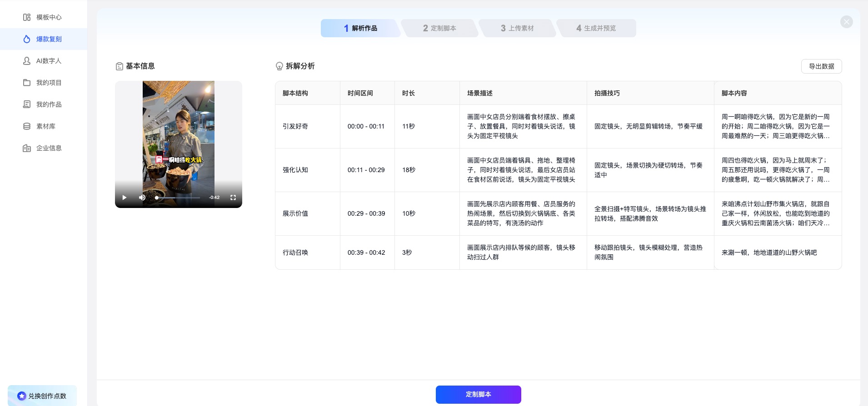Mute the video volume
The height and width of the screenshot is (406, 868).
pyautogui.click(x=142, y=198)
